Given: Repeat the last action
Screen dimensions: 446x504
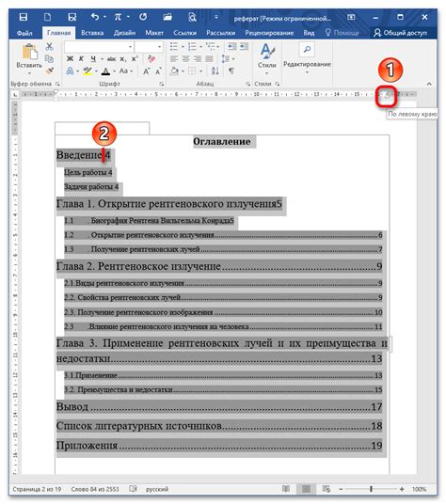Looking at the screenshot, I should click(x=143, y=17).
